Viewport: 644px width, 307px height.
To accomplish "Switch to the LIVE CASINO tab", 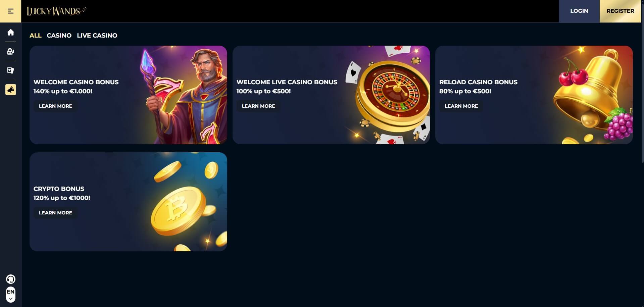I will click(97, 35).
